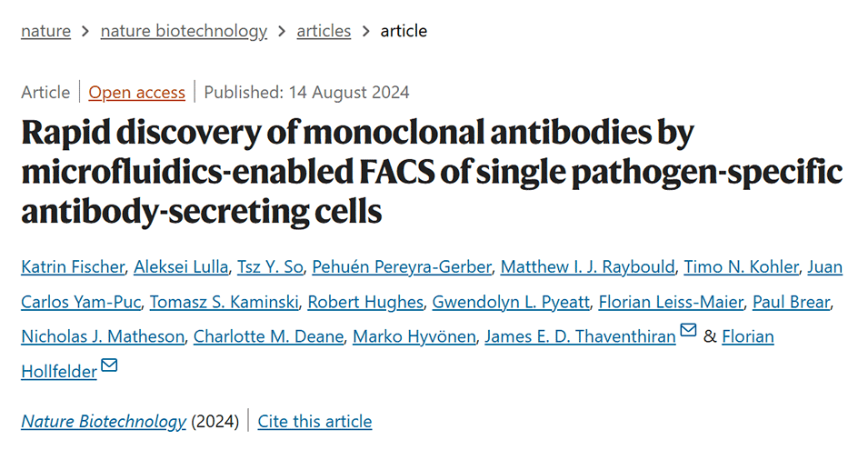
Task: Select author Tsz Y. So
Action: [268, 267]
